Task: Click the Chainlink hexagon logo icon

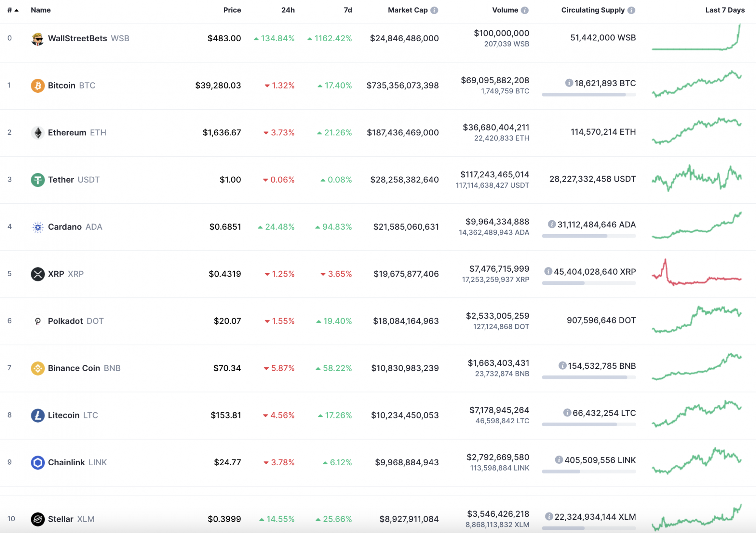Action: [37, 462]
